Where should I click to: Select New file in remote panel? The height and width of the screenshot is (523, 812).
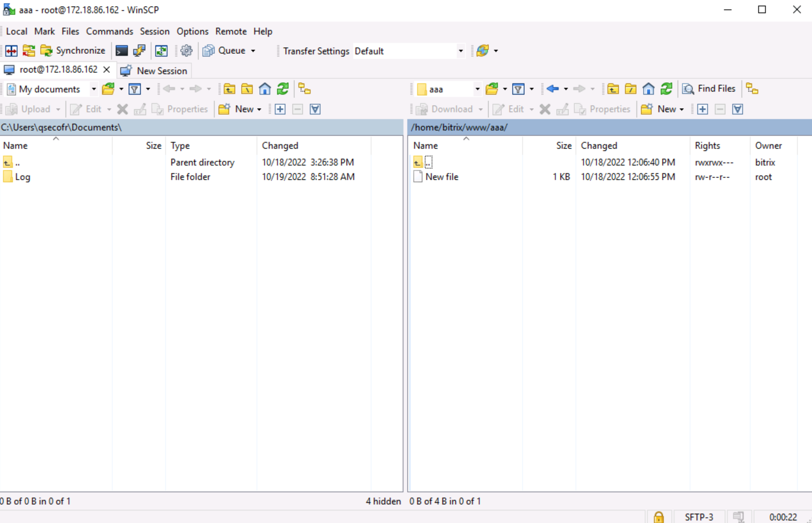(x=442, y=177)
